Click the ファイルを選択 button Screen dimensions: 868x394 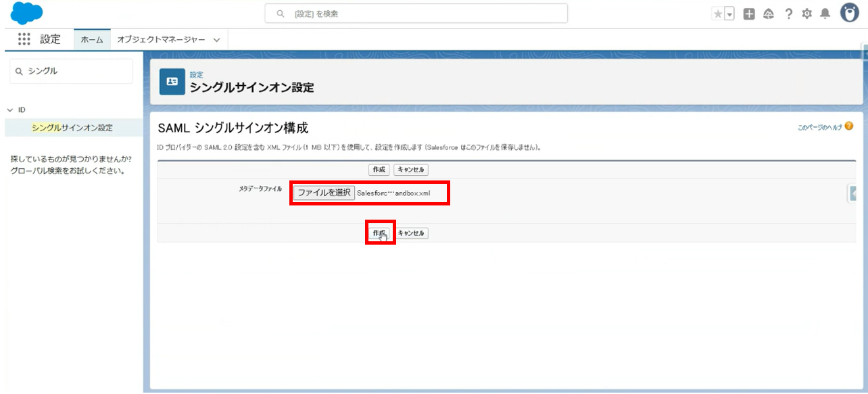(324, 193)
